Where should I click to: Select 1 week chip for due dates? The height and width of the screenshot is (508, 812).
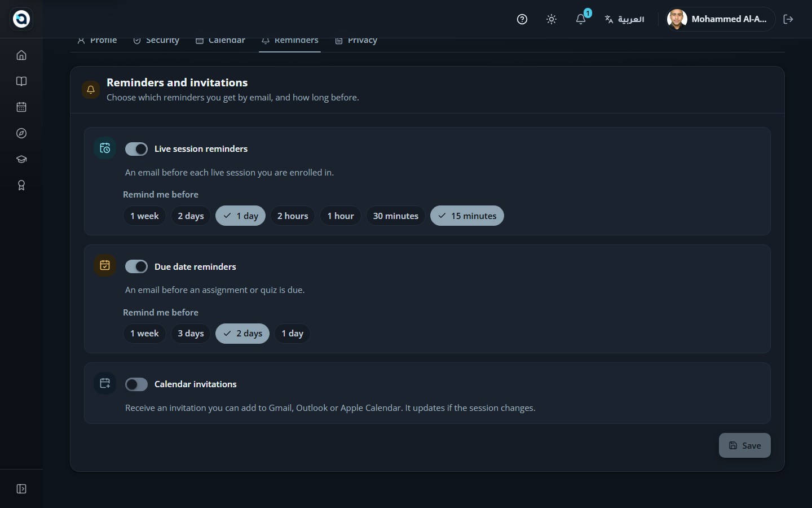(x=144, y=334)
